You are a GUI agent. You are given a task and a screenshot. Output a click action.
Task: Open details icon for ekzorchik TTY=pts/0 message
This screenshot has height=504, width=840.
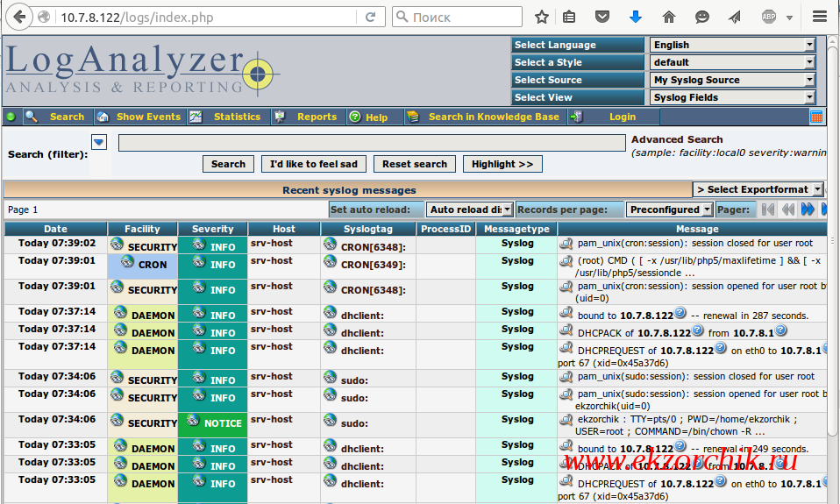566,419
